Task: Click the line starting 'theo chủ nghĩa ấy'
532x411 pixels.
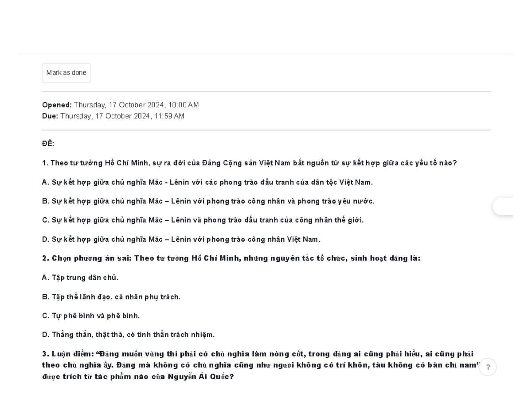Action: (x=261, y=365)
